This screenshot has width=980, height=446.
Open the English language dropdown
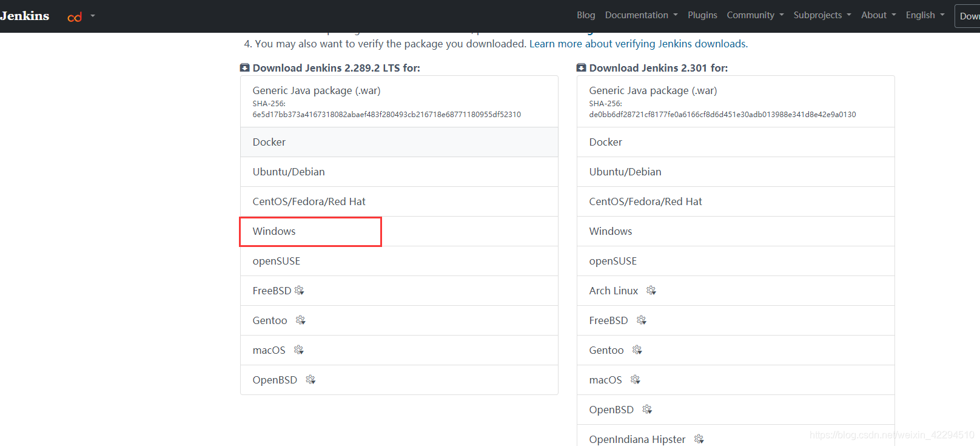point(925,15)
